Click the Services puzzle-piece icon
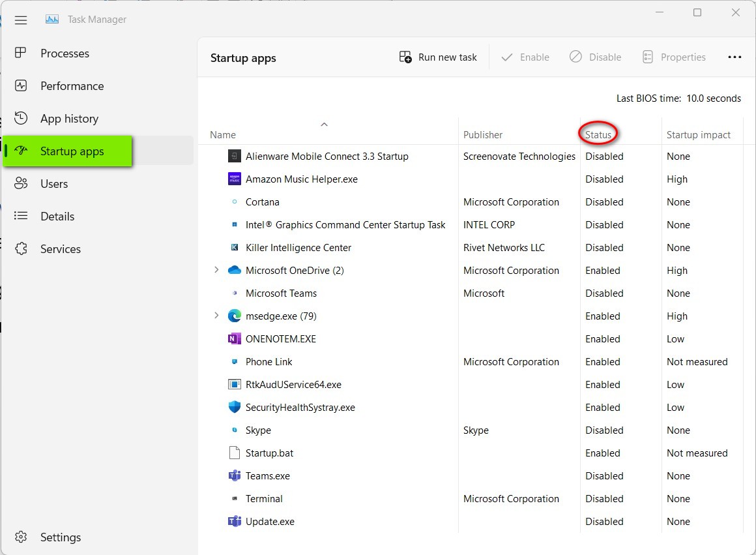756x555 pixels. 20,248
